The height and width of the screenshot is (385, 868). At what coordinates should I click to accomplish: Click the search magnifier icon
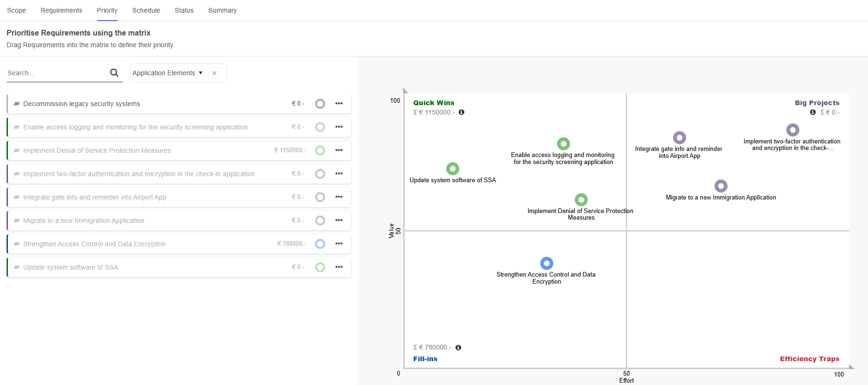pos(114,73)
